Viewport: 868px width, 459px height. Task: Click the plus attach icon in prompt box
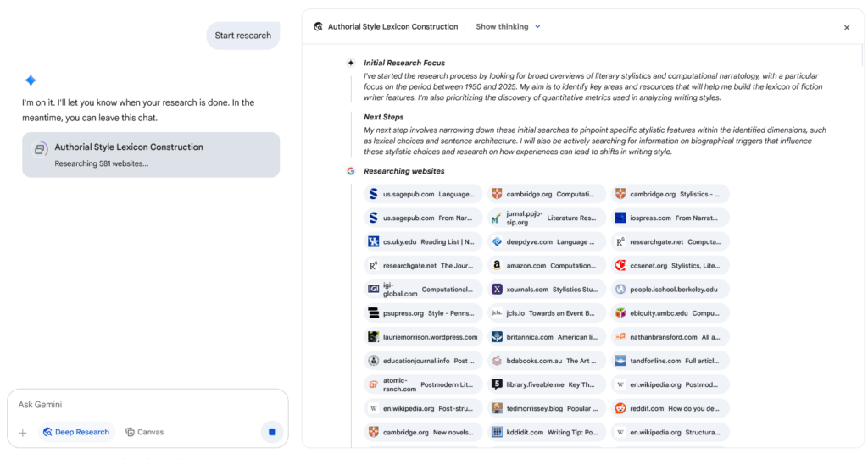(23, 433)
